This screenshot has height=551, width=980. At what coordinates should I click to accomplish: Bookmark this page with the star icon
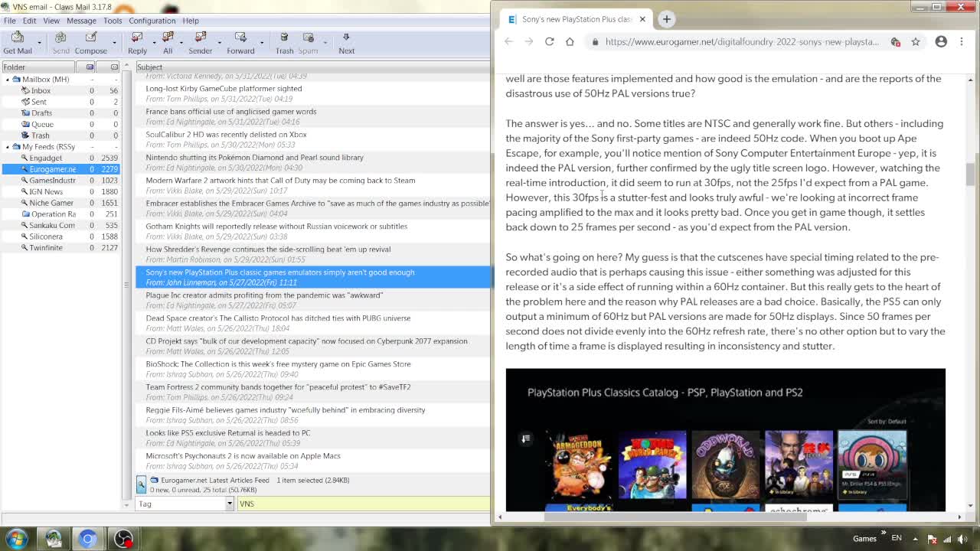(916, 41)
